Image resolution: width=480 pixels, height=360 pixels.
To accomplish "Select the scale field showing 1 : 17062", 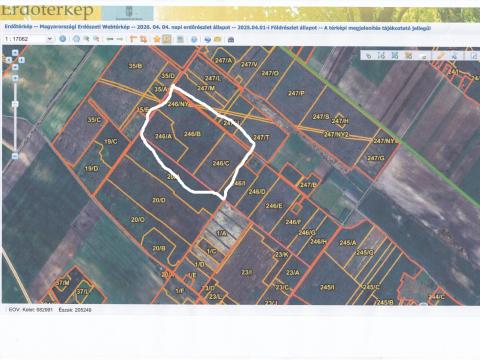I will [x=28, y=39].
